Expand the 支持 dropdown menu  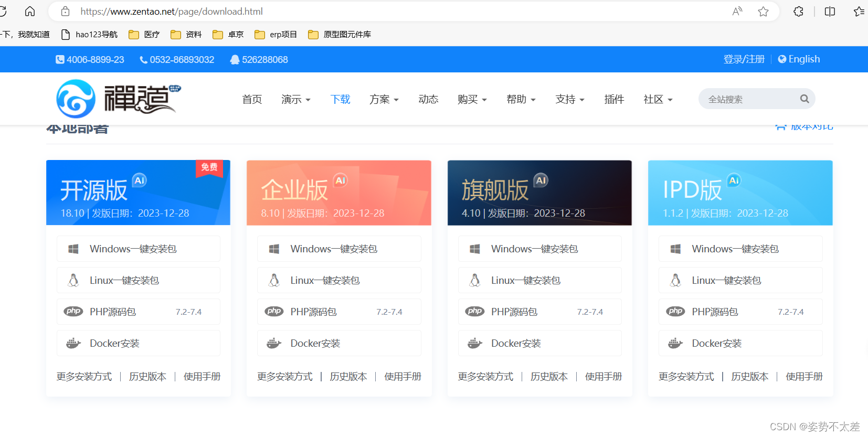(570, 99)
